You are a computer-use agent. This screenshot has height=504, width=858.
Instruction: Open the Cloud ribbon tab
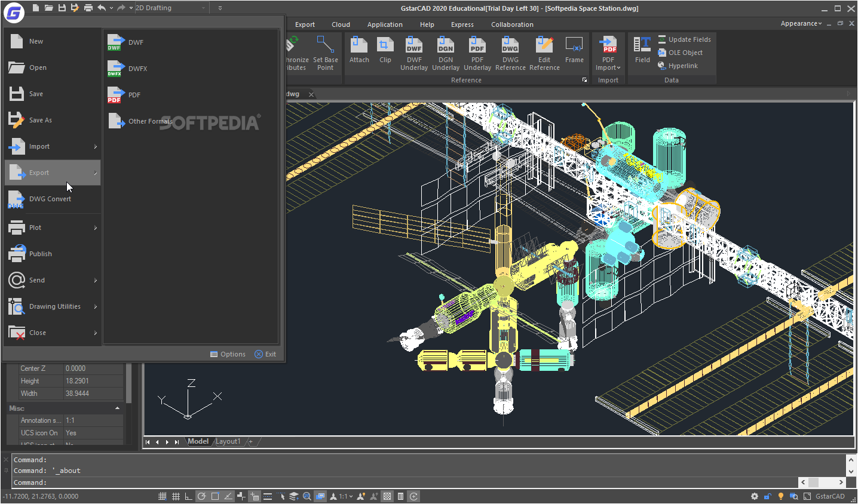coord(341,24)
